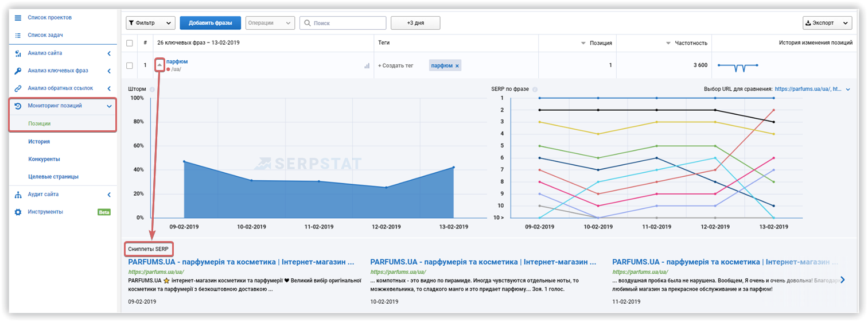This screenshot has width=868, height=322.
Task: Open the Экспорт dropdown
Action: pyautogui.click(x=827, y=23)
